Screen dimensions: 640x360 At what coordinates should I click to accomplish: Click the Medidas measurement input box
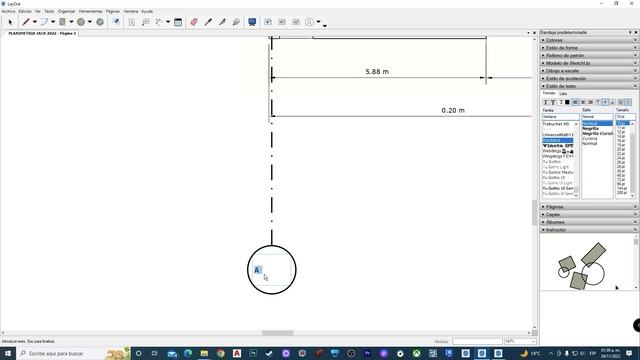click(477, 341)
